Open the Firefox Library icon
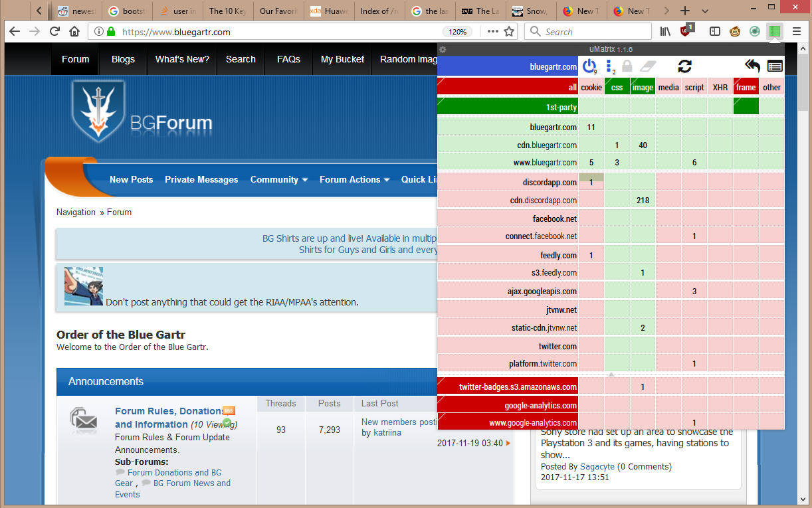This screenshot has height=508, width=812. 665,31
